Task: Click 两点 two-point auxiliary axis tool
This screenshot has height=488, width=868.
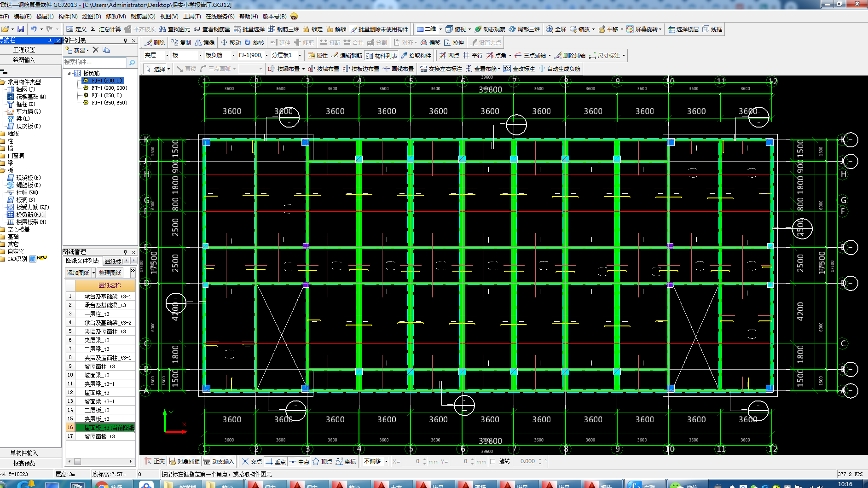Action: coord(449,55)
